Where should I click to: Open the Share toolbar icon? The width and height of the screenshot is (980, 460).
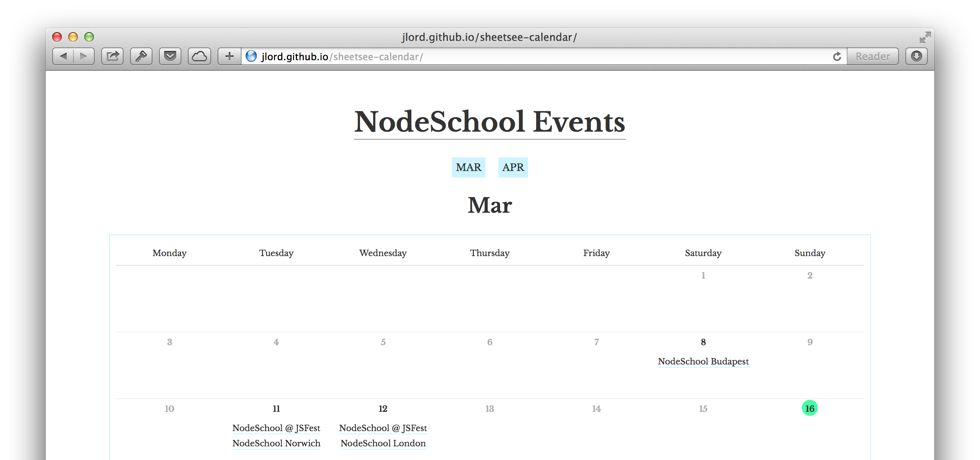112,56
